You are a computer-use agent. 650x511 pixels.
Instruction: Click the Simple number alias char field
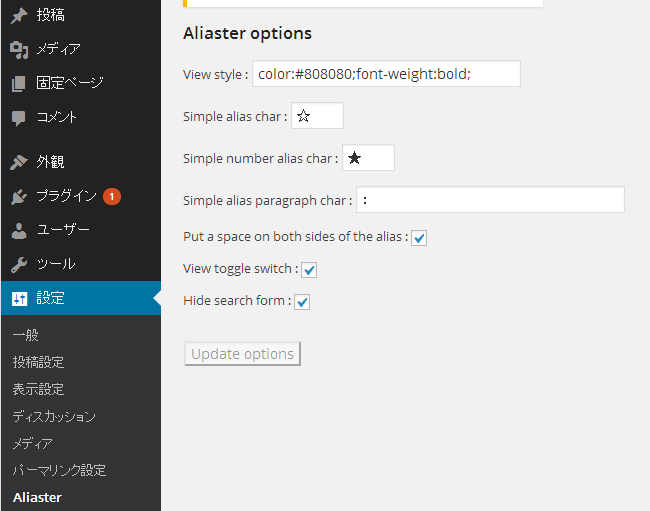tap(368, 157)
